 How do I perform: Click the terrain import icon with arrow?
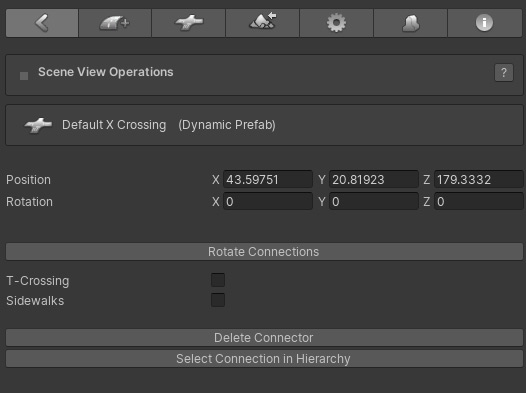pyautogui.click(x=263, y=23)
